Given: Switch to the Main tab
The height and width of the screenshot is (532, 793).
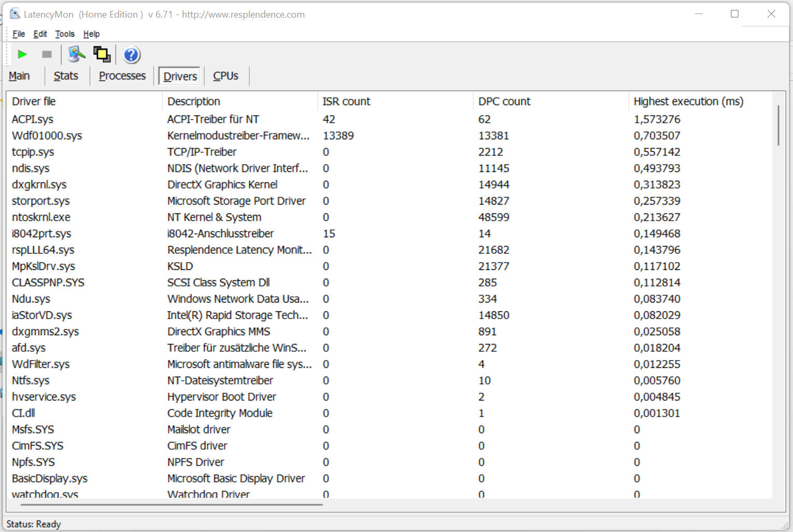Looking at the screenshot, I should [19, 76].
